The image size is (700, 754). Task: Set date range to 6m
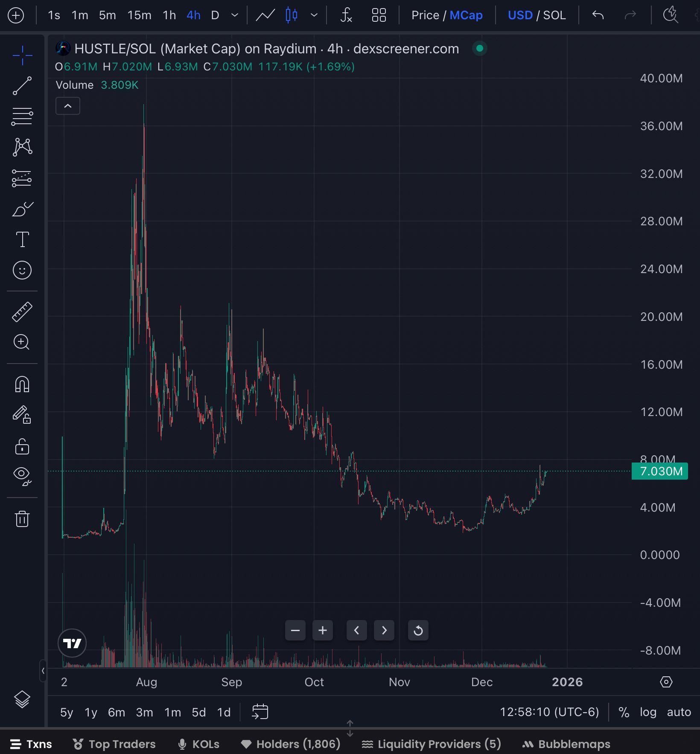117,712
